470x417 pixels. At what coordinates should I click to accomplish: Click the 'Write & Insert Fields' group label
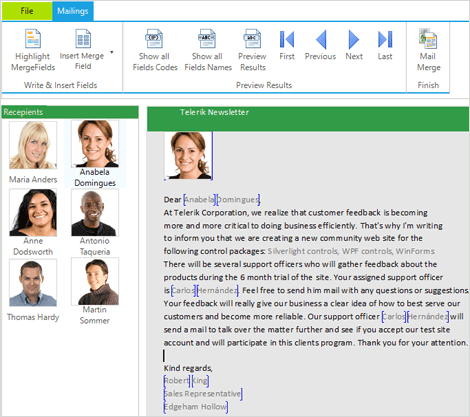point(60,85)
